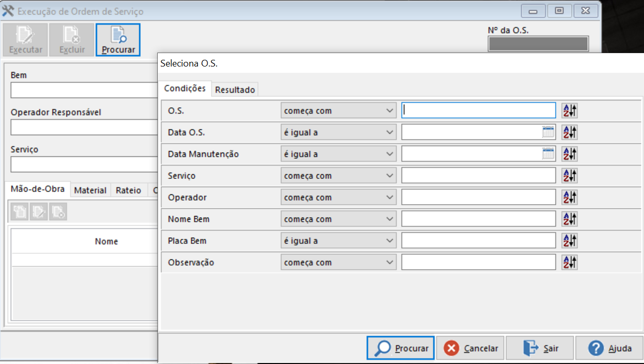The image size is (644, 364).
Task: Toggle sort order icon for Observação row
Action: pos(570,262)
